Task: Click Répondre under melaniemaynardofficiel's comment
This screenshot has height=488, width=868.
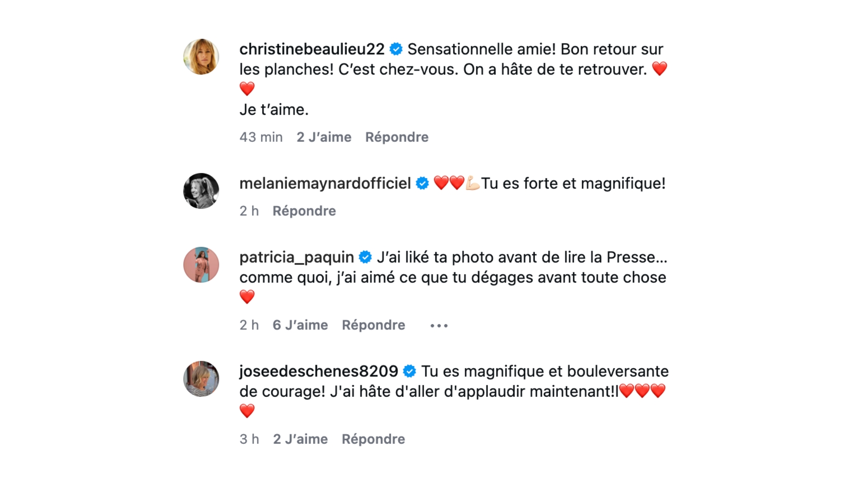Action: pyautogui.click(x=304, y=211)
